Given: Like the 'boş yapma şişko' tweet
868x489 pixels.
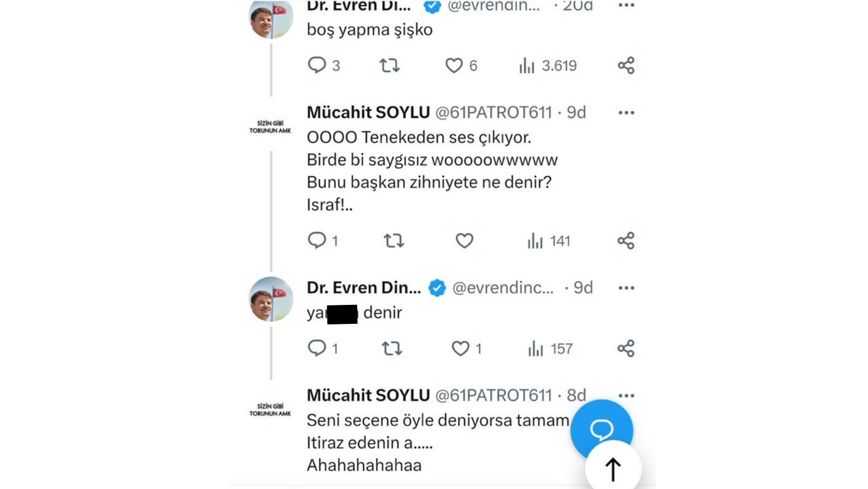Looking at the screenshot, I should 454,66.
